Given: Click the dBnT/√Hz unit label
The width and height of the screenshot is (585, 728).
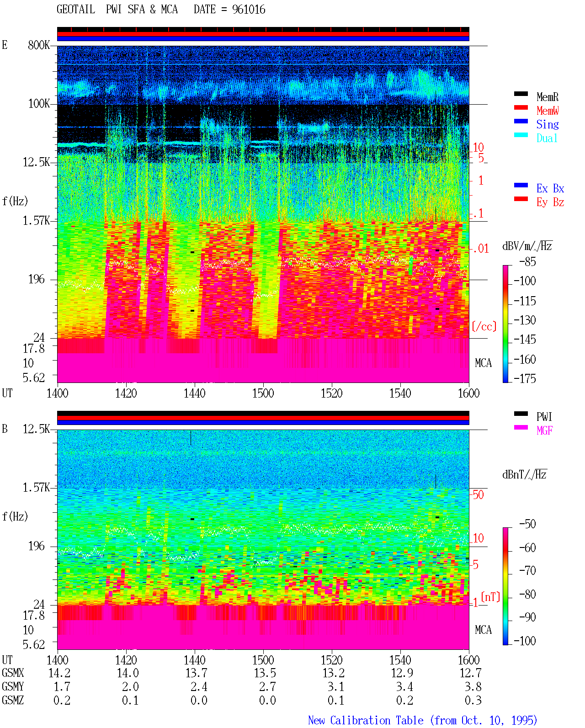Looking at the screenshot, I should coord(525,475).
